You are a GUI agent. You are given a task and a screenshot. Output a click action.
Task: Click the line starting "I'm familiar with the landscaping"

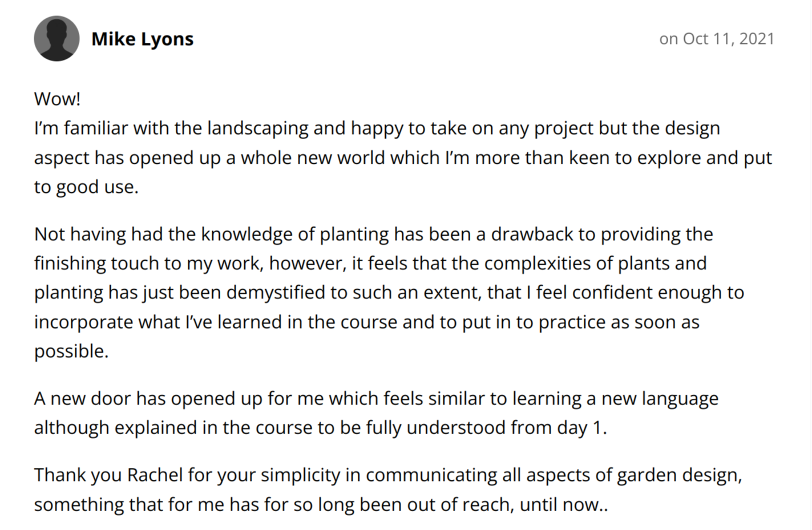[377, 128]
